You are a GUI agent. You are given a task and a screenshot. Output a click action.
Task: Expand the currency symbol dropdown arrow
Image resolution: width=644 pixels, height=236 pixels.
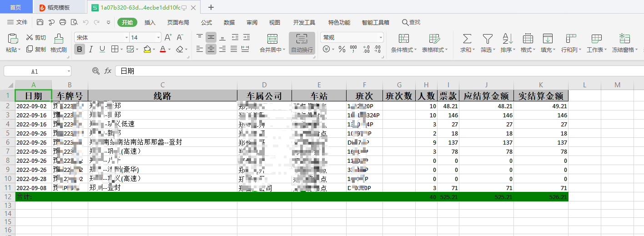(x=333, y=49)
